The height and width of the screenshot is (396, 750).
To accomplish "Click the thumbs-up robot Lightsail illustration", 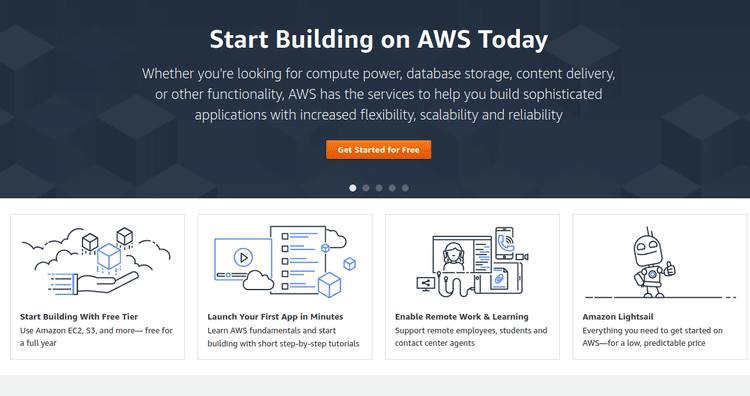I will point(653,262).
